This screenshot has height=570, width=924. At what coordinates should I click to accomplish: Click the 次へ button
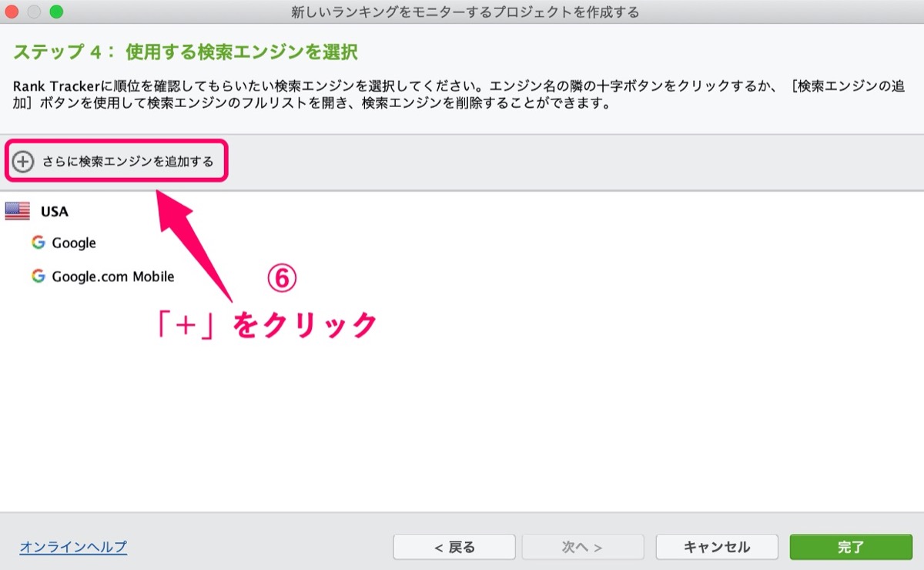[582, 548]
